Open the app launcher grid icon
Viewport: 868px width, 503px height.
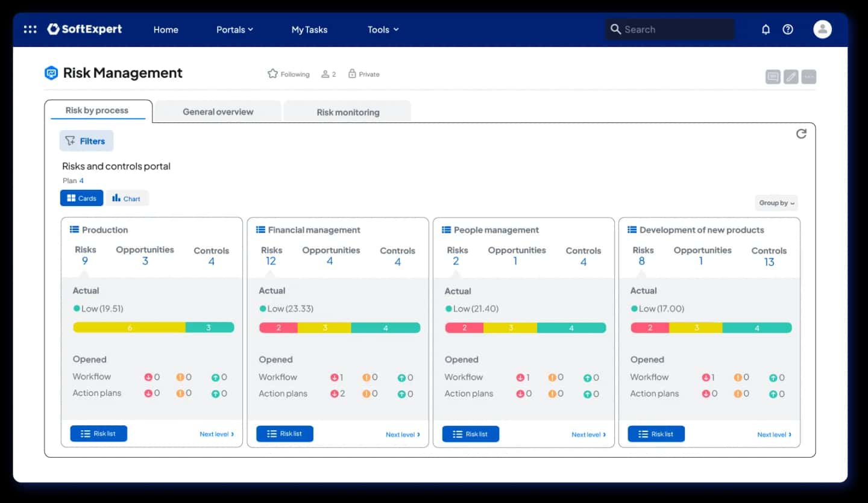point(30,29)
